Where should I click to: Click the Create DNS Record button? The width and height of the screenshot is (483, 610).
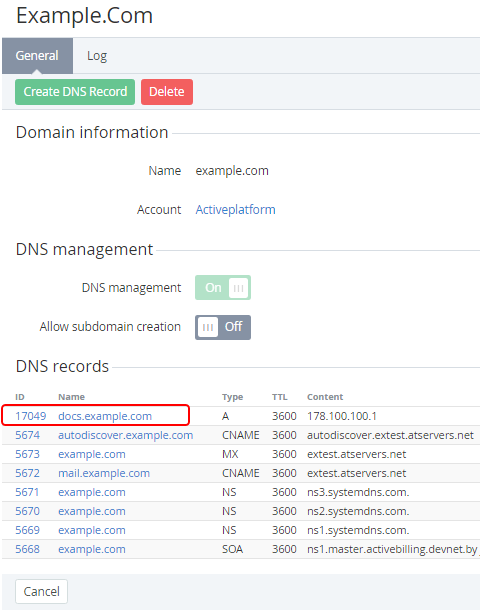[x=75, y=92]
